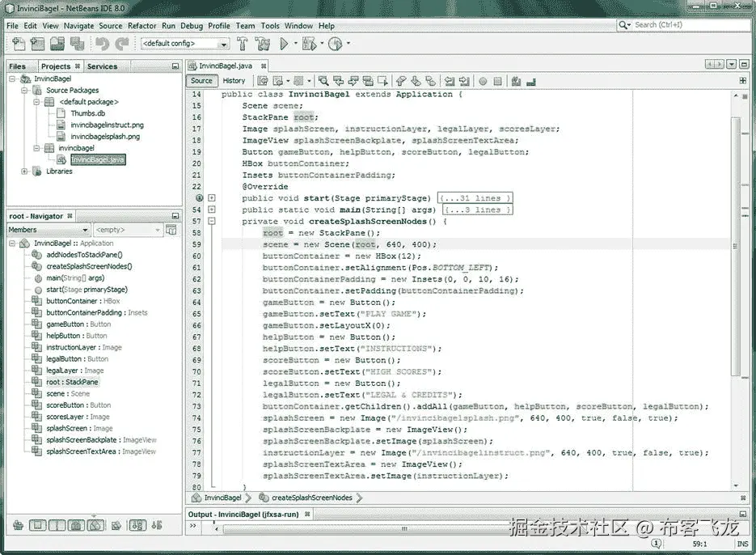
Task: Toggle Sort by Source in Navigator
Action: click(157, 525)
